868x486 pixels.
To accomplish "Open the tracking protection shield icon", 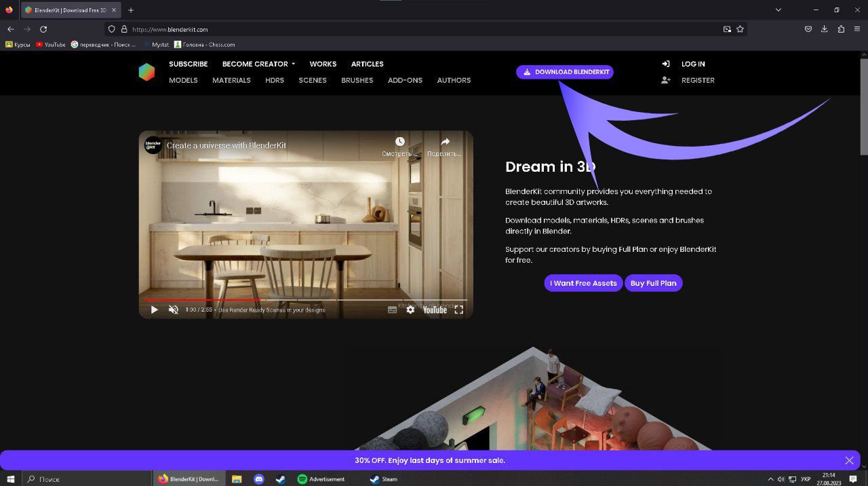I will 112,29.
